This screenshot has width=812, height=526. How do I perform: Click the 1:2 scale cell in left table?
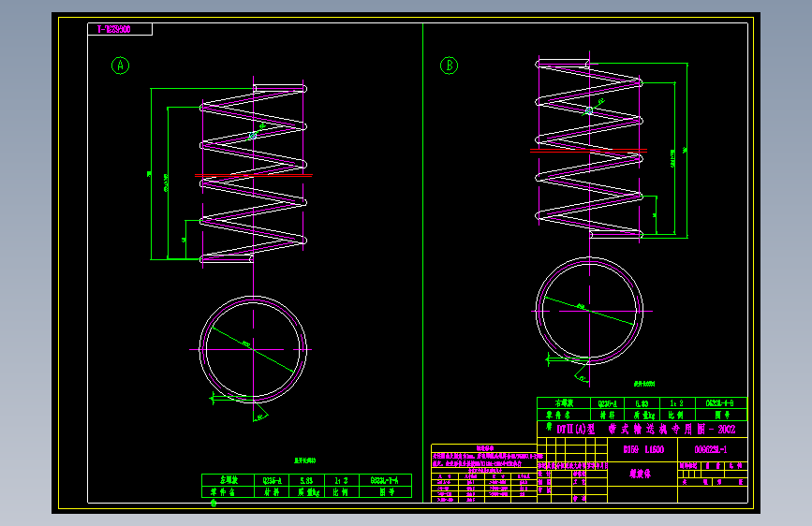point(342,480)
